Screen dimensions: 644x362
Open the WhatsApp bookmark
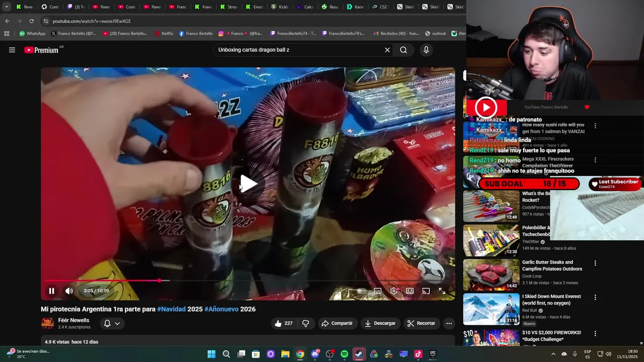tap(32, 34)
